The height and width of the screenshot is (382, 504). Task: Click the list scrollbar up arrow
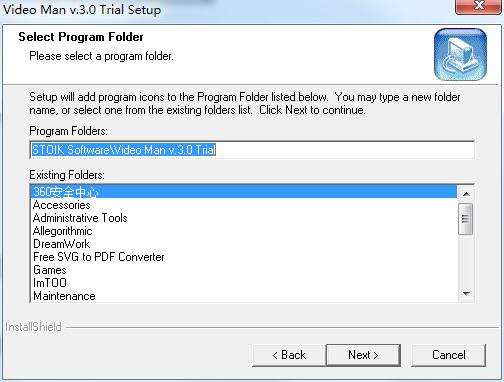point(466,194)
